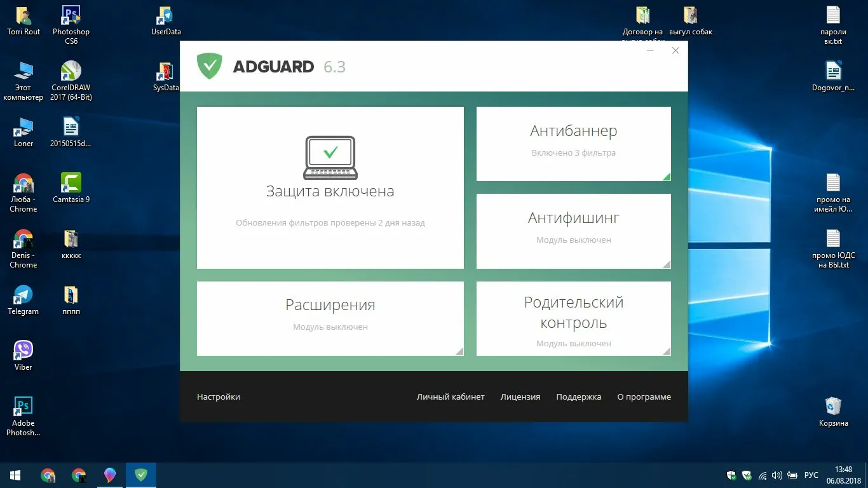This screenshot has width=868, height=488.
Task: Open Adguard from the taskbar shield icon
Action: click(x=141, y=475)
